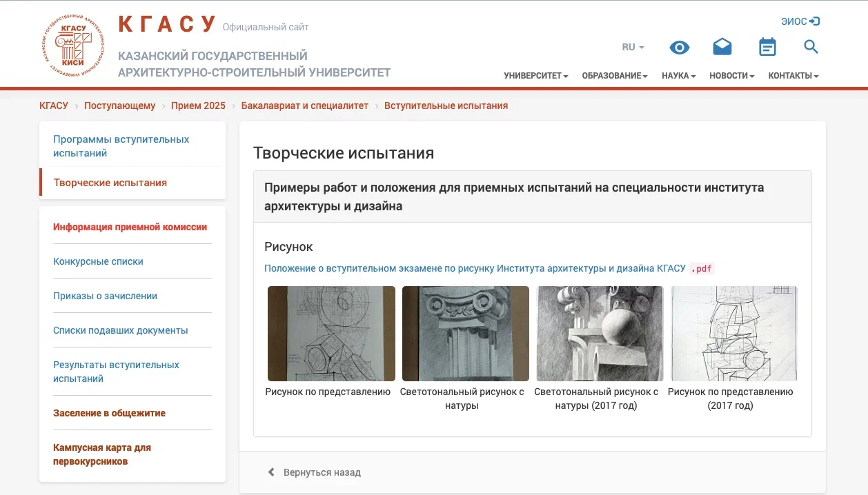Open the 2017 still life tonal drawing thumbnail
The image size is (868, 495).
[600, 334]
